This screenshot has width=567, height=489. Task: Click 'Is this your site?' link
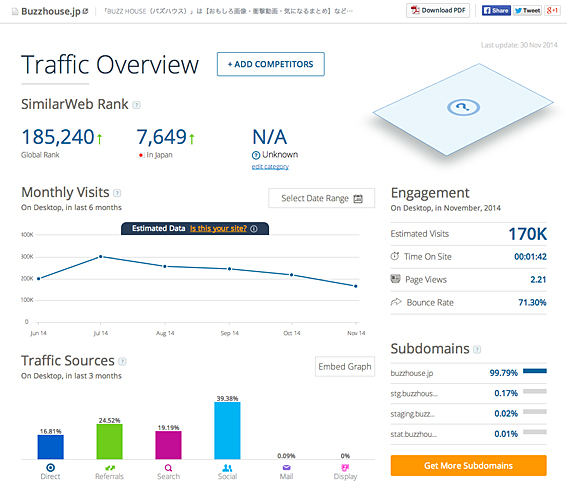[218, 229]
